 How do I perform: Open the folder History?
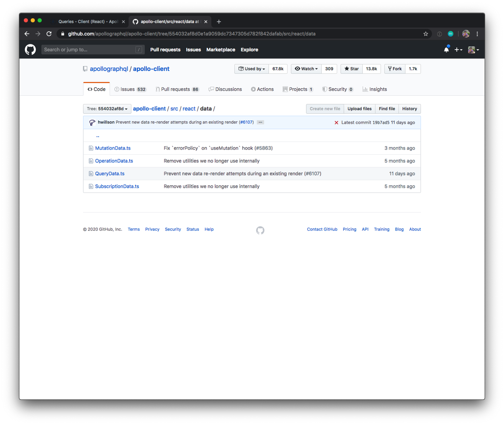coord(410,109)
